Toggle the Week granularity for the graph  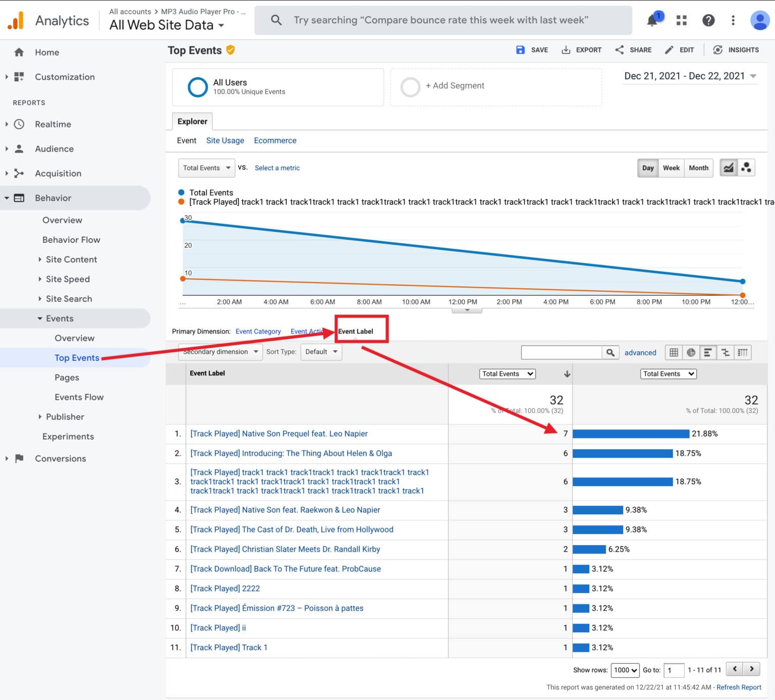click(671, 168)
